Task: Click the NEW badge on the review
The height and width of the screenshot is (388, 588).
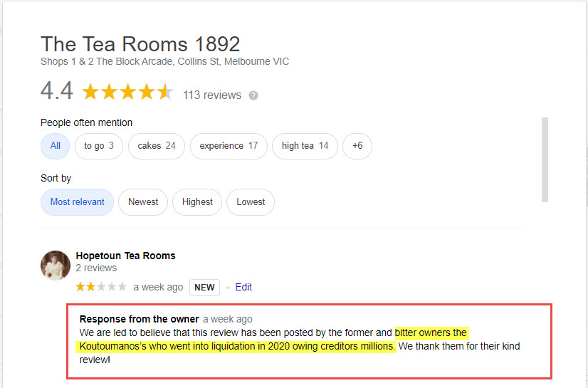Action: [204, 287]
